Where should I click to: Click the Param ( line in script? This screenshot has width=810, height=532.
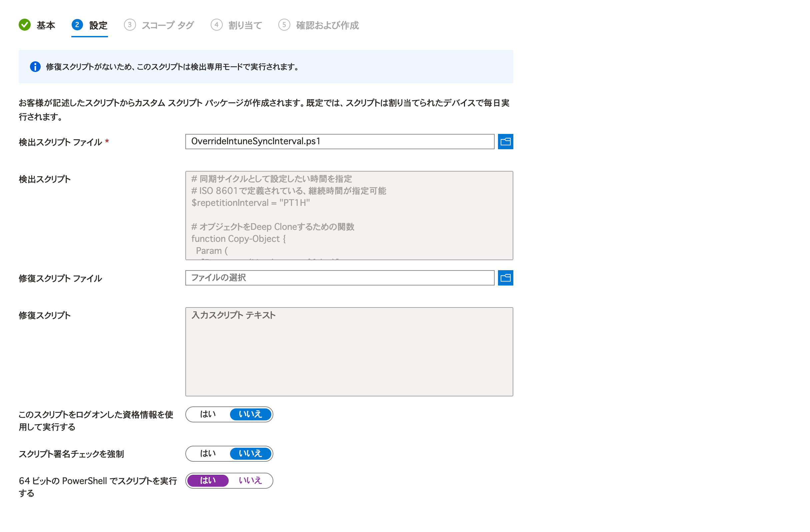(x=212, y=251)
